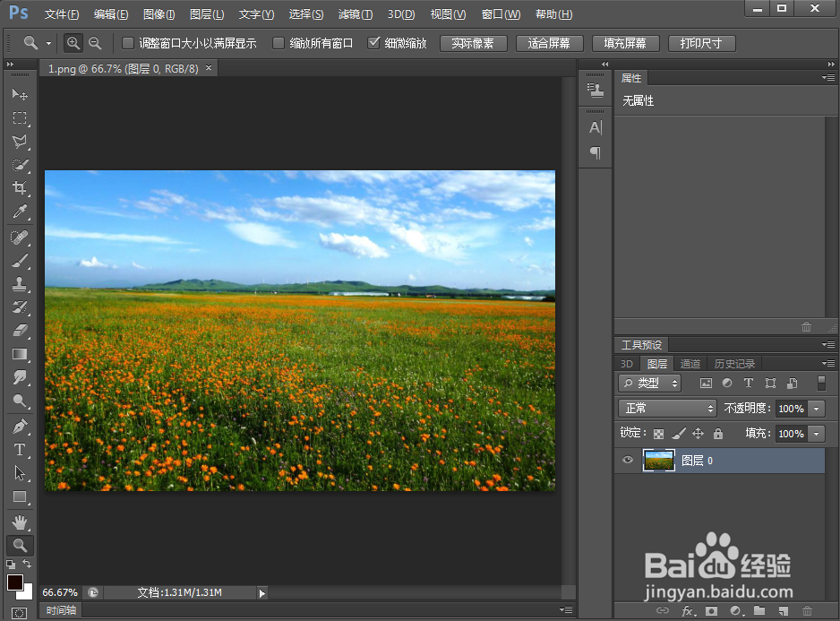Select the Hand tool
This screenshot has width=840, height=621.
click(20, 522)
